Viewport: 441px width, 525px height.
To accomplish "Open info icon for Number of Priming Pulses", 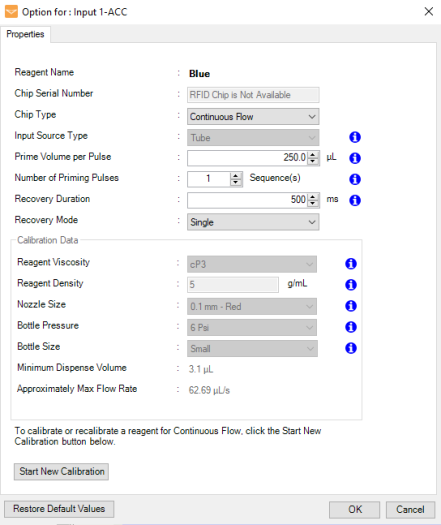I will pos(355,179).
